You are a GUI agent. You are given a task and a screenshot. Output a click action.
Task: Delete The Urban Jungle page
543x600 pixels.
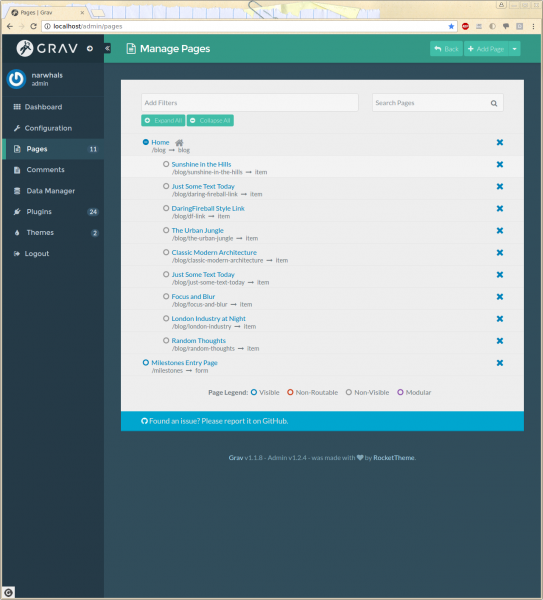(500, 231)
